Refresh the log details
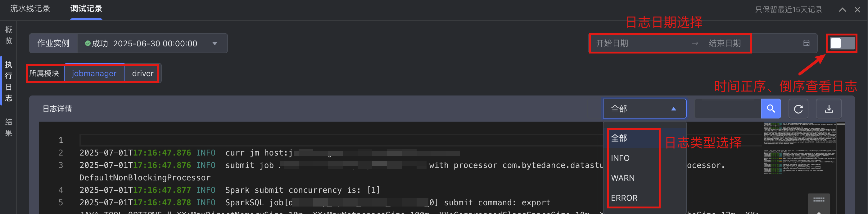The height and width of the screenshot is (214, 868). click(x=798, y=109)
